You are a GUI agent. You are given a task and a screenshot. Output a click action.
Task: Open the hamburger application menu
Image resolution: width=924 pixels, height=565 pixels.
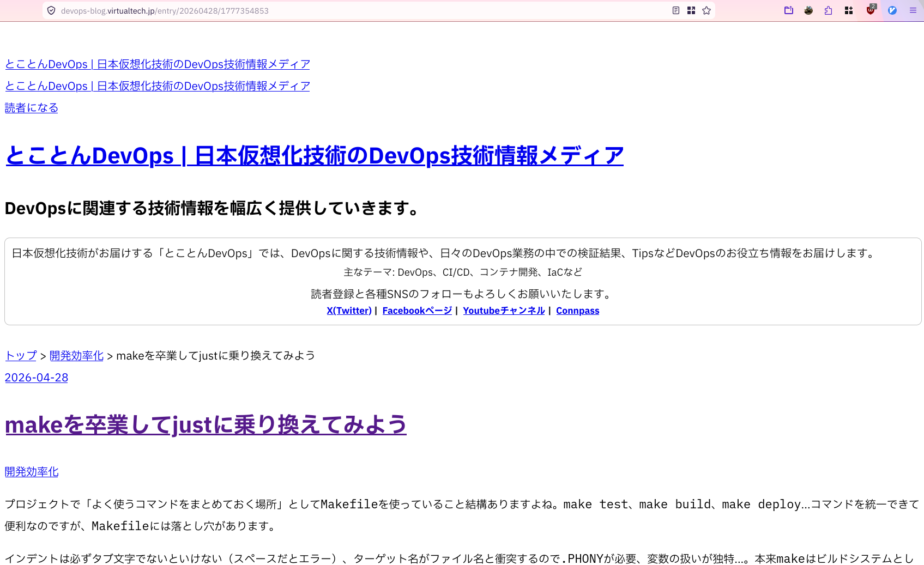pyautogui.click(x=913, y=10)
